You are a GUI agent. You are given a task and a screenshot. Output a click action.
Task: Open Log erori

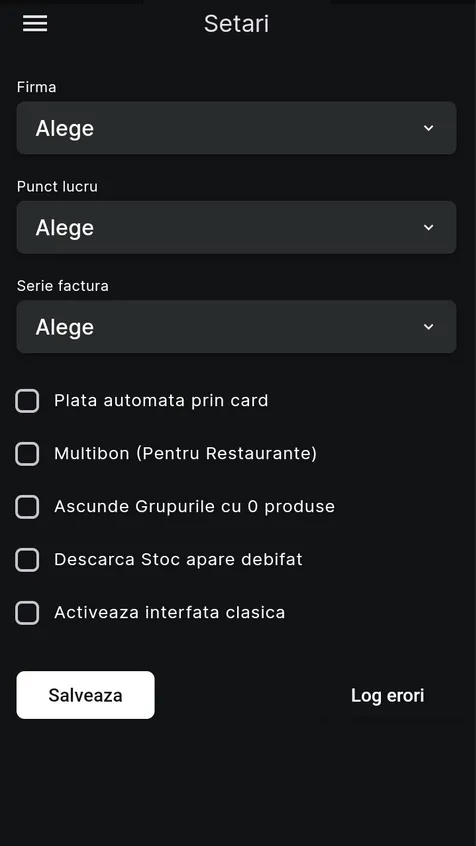click(387, 695)
